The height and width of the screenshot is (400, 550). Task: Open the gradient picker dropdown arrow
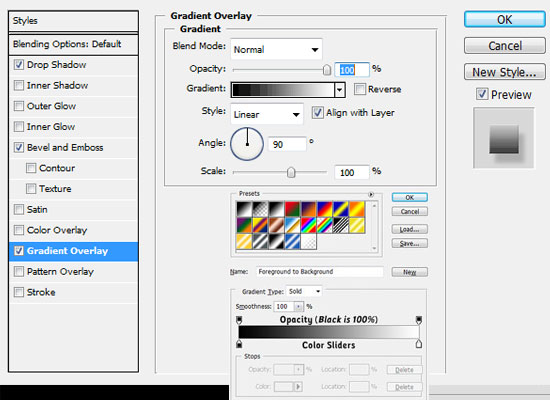340,90
